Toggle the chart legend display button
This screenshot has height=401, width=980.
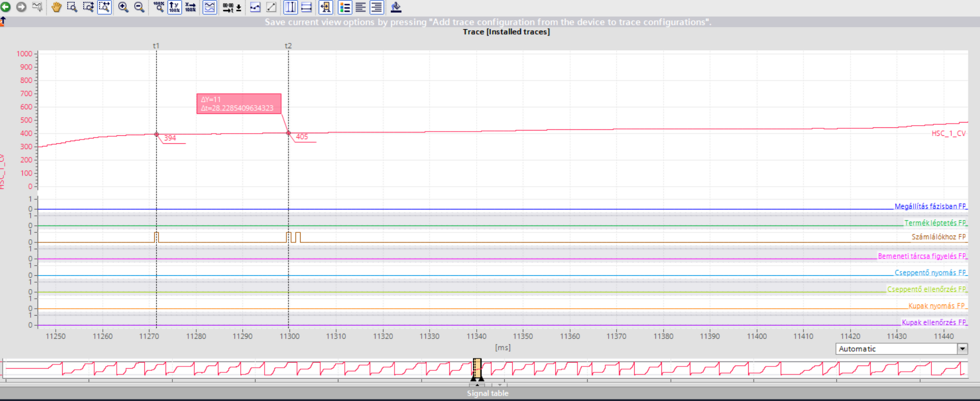[345, 7]
